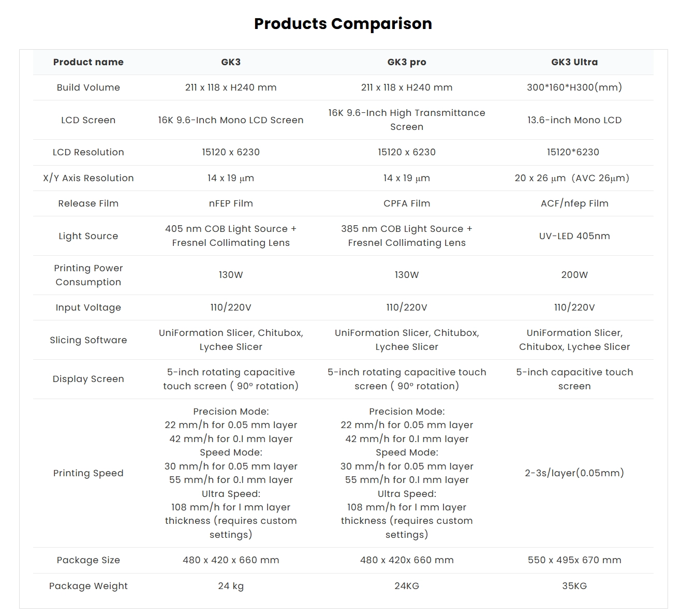The image size is (681, 616).
Task: Click the UV-LED 405nm light source cell
Action: point(574,236)
